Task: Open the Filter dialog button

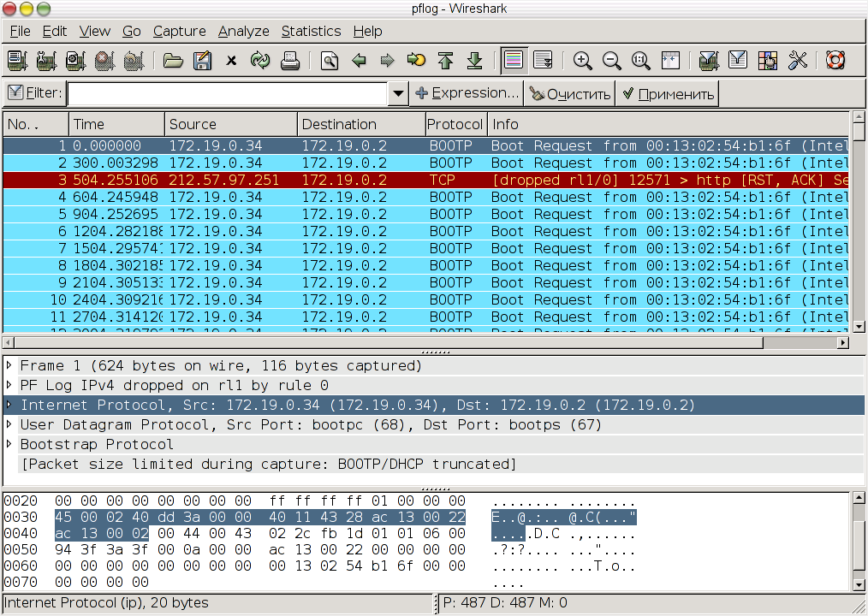Action: (x=35, y=92)
